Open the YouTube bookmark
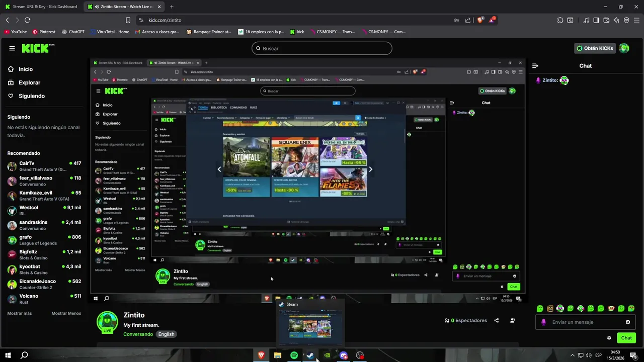The image size is (644, 362). (x=16, y=32)
